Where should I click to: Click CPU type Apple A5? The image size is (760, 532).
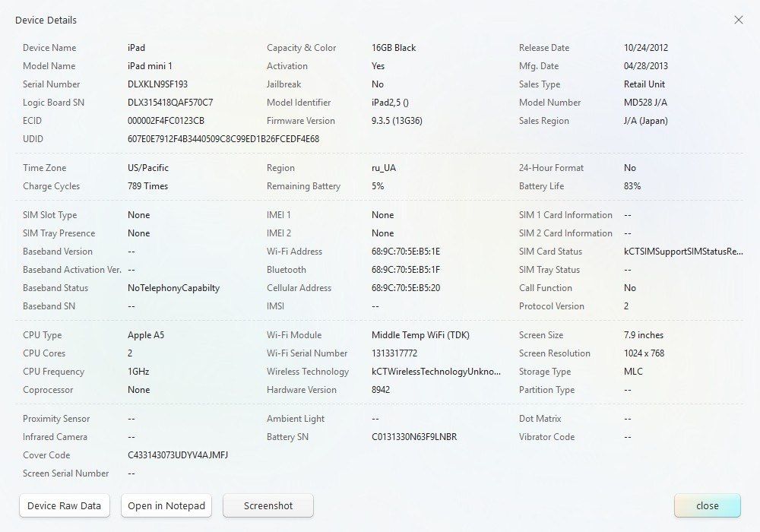point(146,335)
